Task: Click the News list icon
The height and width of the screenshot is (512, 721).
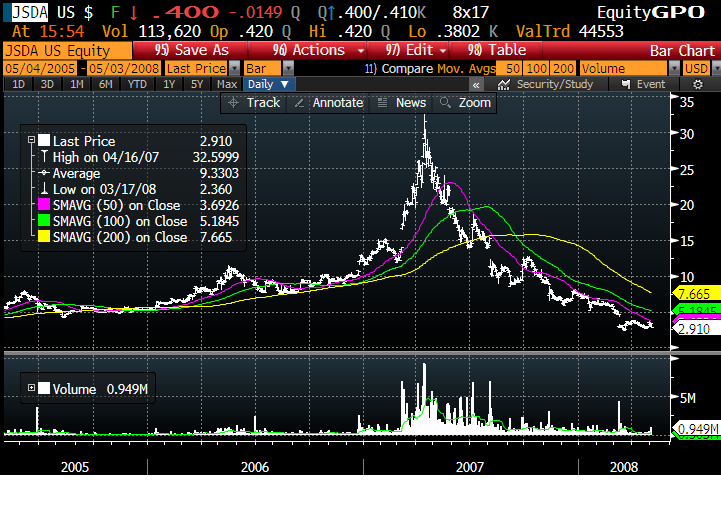Action: pyautogui.click(x=382, y=103)
